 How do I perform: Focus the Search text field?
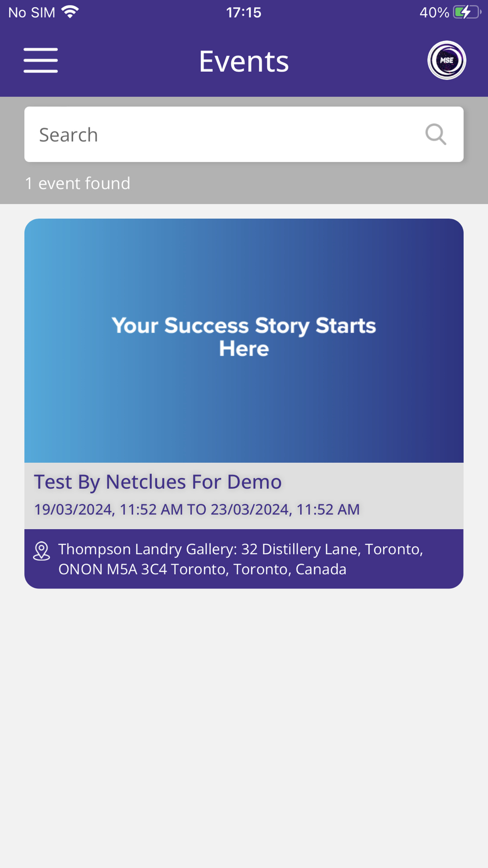244,134
